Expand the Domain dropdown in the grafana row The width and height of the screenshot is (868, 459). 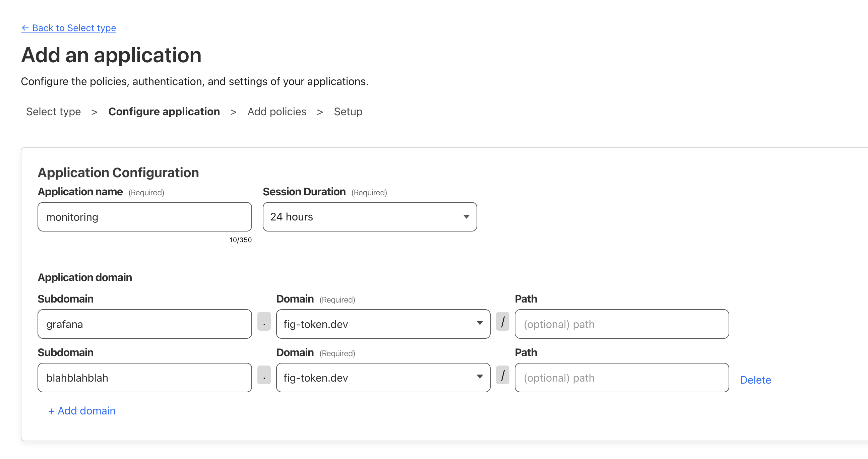pyautogui.click(x=383, y=324)
